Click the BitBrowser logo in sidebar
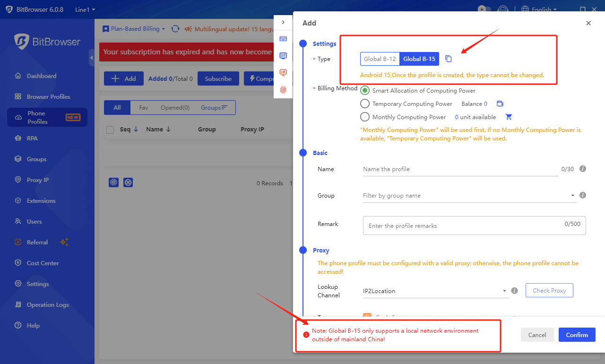 pos(47,42)
